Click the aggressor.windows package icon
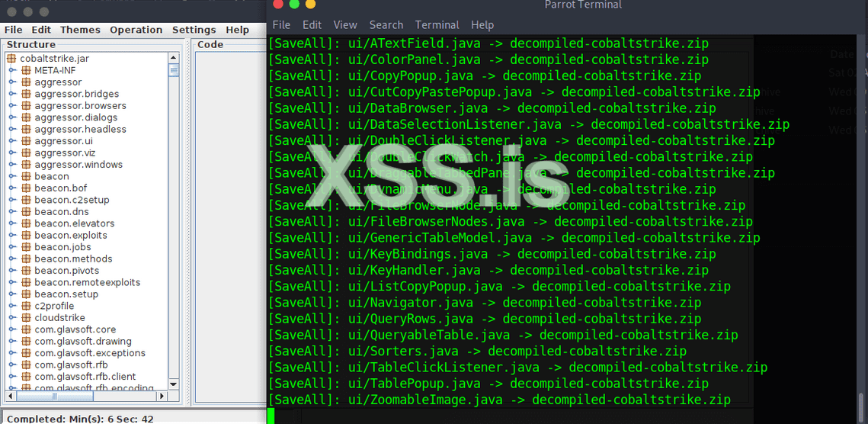 click(25, 165)
